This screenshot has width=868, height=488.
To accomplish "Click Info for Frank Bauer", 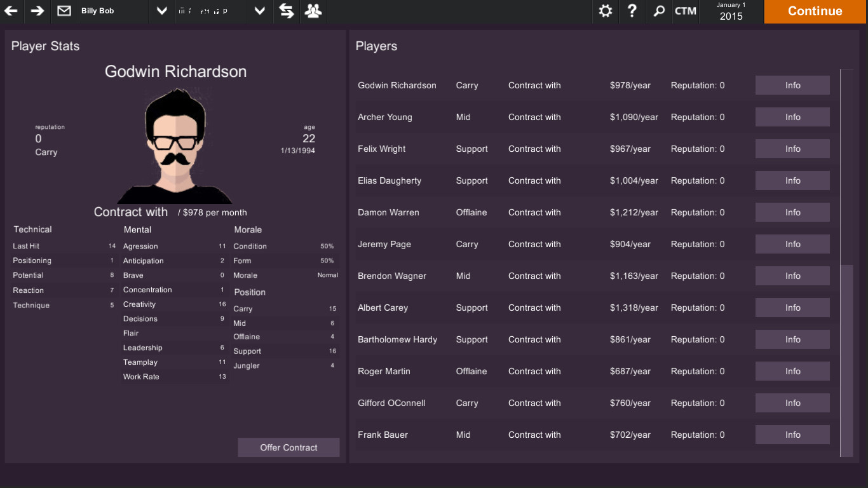I will [x=792, y=435].
